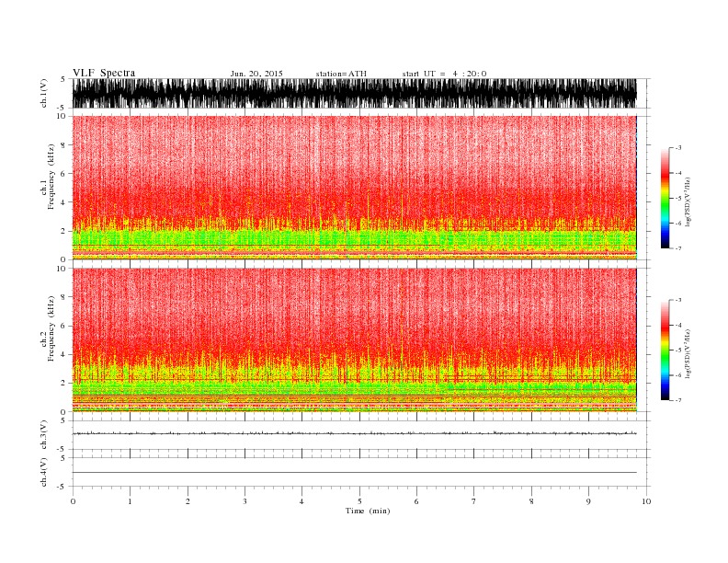Click the "5" time axis tick label
The width and height of the screenshot is (728, 563).
pyautogui.click(x=359, y=501)
